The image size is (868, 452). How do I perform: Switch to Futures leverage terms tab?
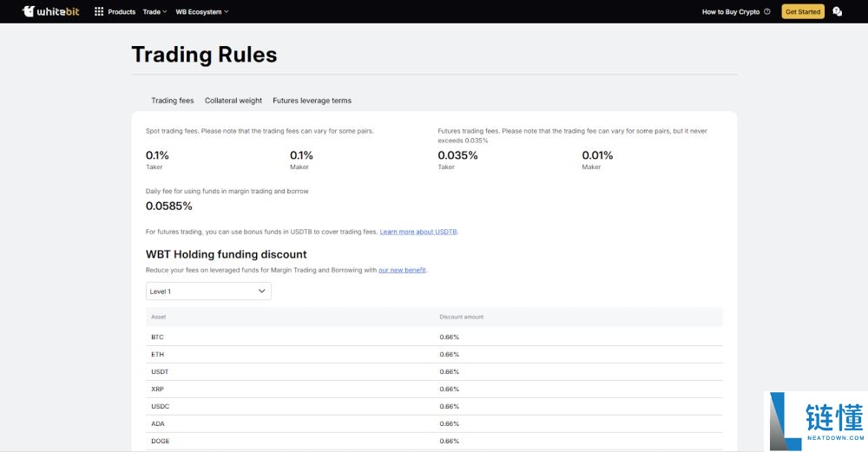[x=312, y=101]
